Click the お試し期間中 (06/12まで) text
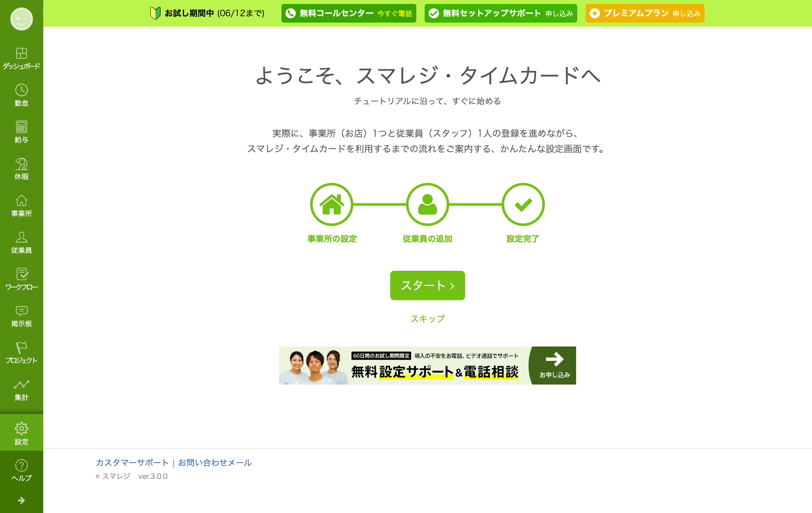 [214, 13]
